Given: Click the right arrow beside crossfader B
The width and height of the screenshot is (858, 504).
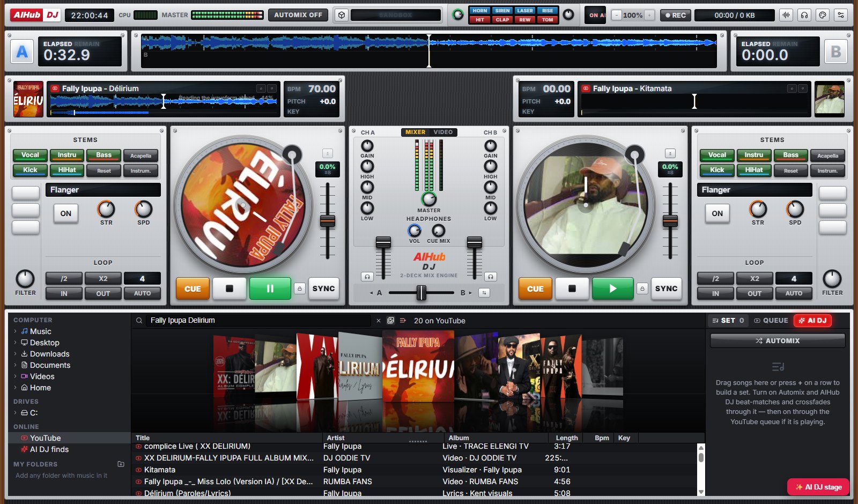Looking at the screenshot, I should pyautogui.click(x=470, y=293).
